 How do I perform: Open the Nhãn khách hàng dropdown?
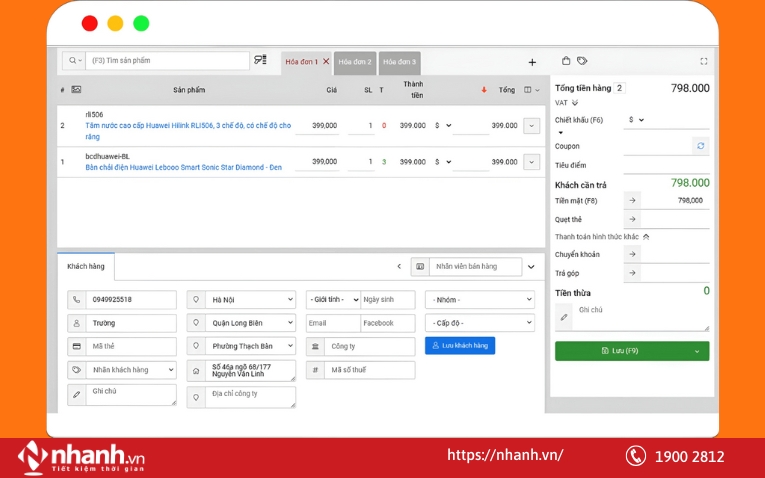click(131, 370)
